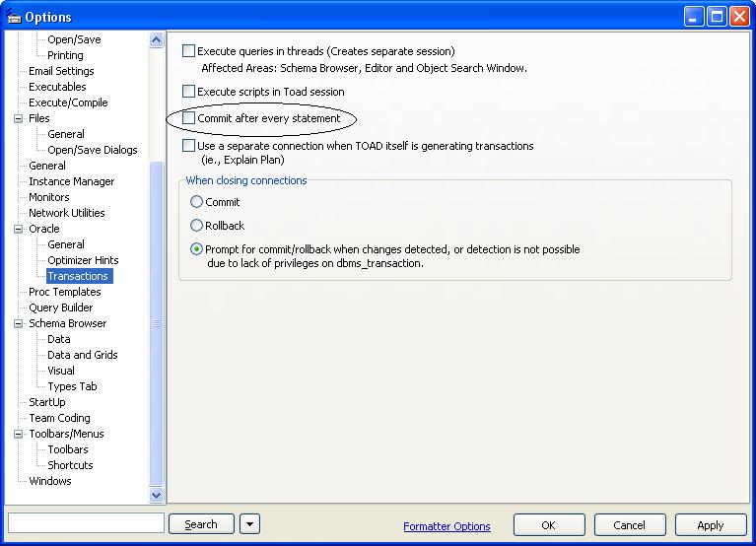Toggle Execute scripts in Toad session
The image size is (756, 546).
tap(189, 92)
